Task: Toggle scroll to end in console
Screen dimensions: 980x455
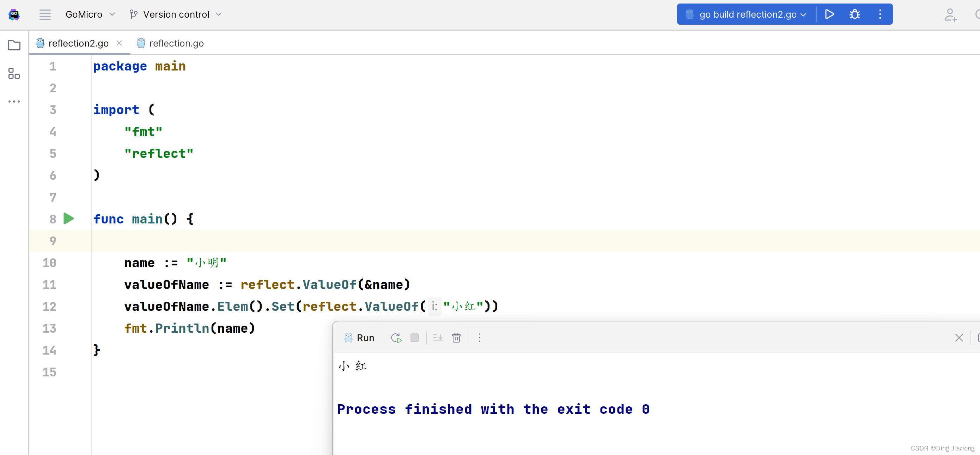Action: (438, 338)
